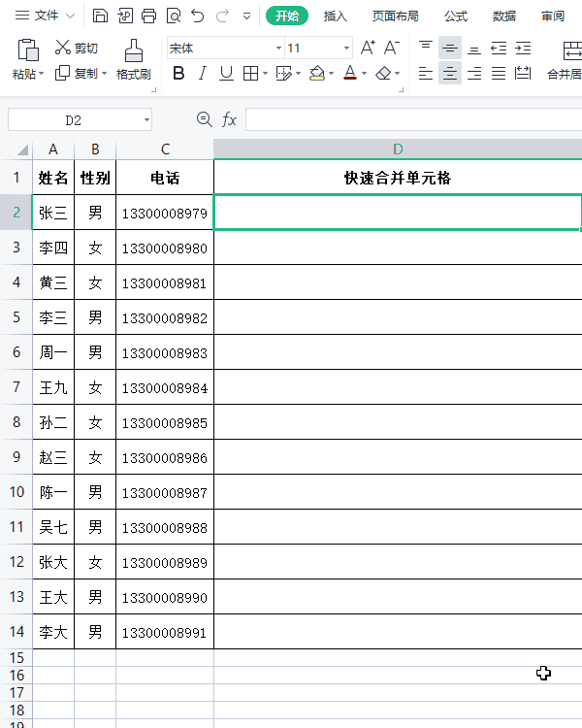582x728 pixels.
Task: Toggle Italic formatting
Action: (203, 73)
